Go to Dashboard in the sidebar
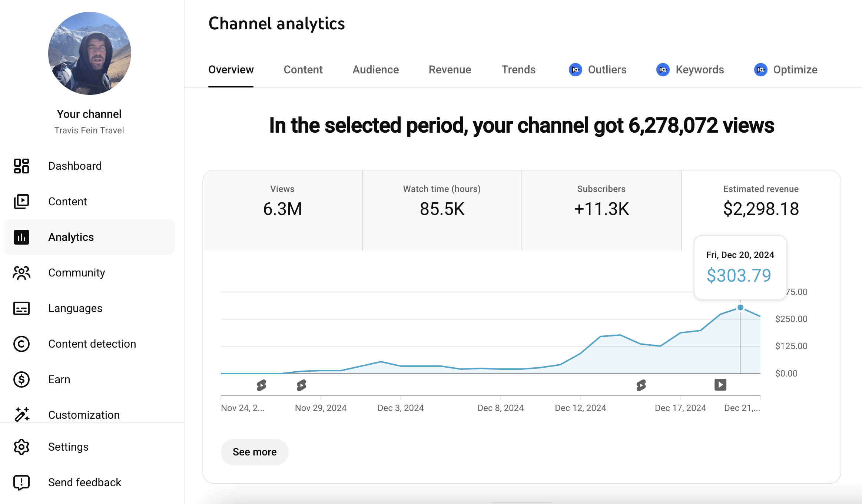This screenshot has height=504, width=862. (x=89, y=166)
